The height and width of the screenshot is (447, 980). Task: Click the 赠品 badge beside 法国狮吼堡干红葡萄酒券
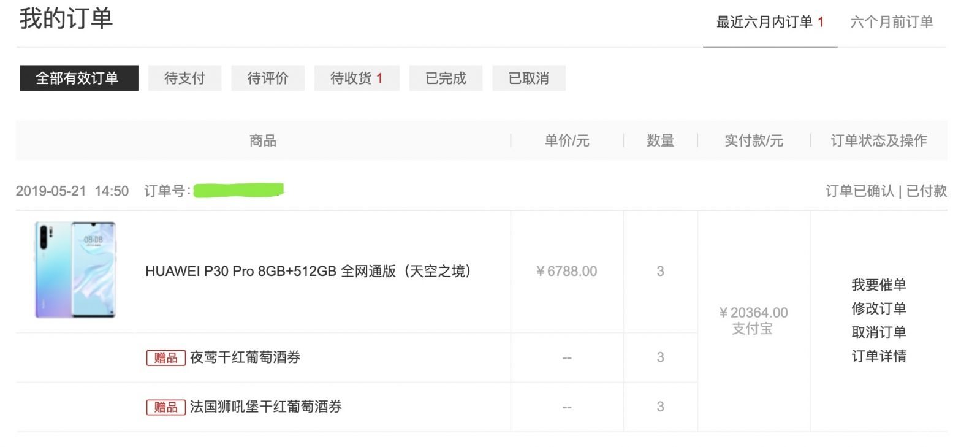(165, 407)
